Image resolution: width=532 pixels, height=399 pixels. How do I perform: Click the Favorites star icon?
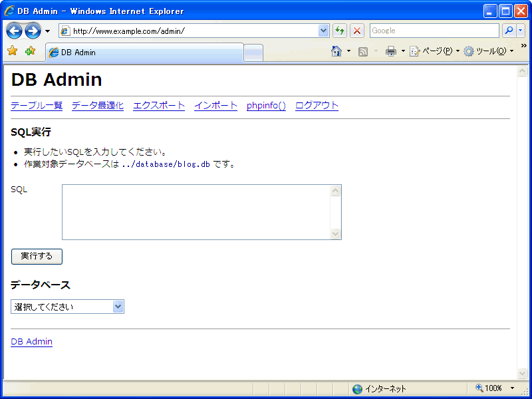coord(12,51)
